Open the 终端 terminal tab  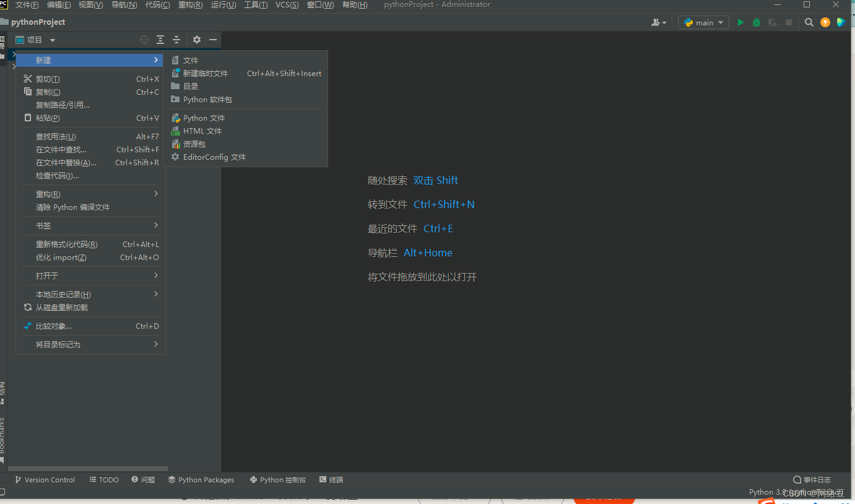point(331,480)
